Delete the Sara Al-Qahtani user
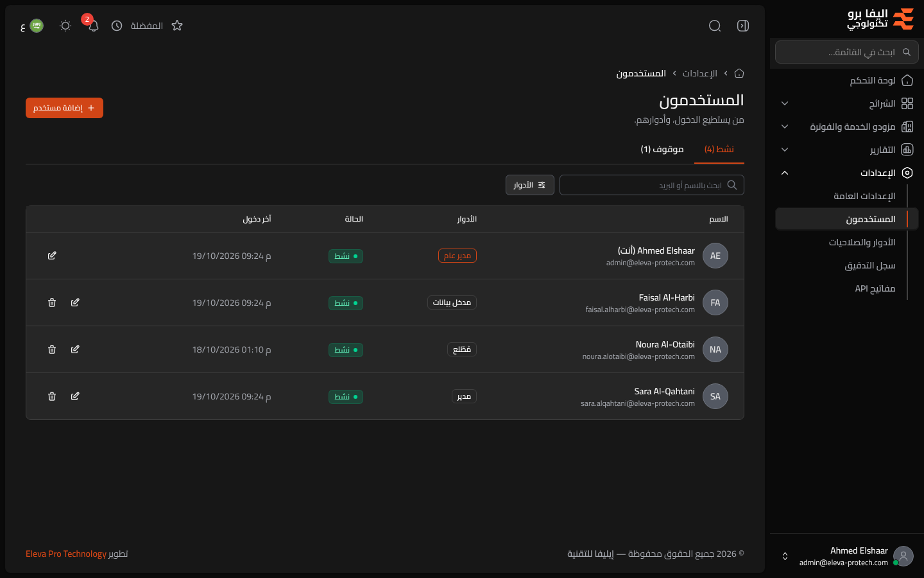924x578 pixels. pos(52,396)
